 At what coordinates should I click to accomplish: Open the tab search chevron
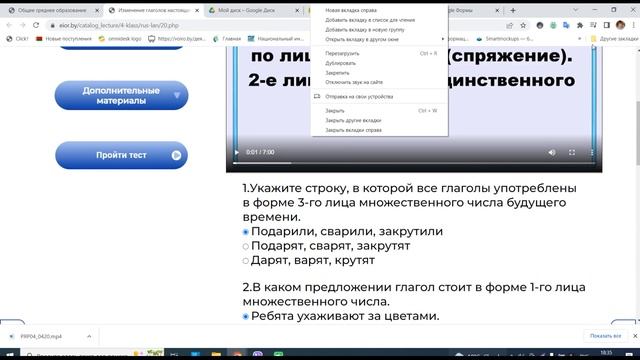click(x=575, y=10)
